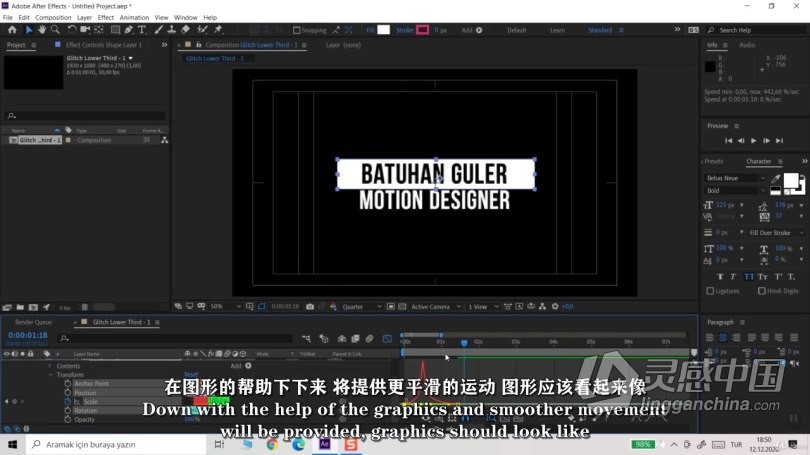810x455 pixels.
Task: Switch to the Learn workspace
Action: [557, 30]
